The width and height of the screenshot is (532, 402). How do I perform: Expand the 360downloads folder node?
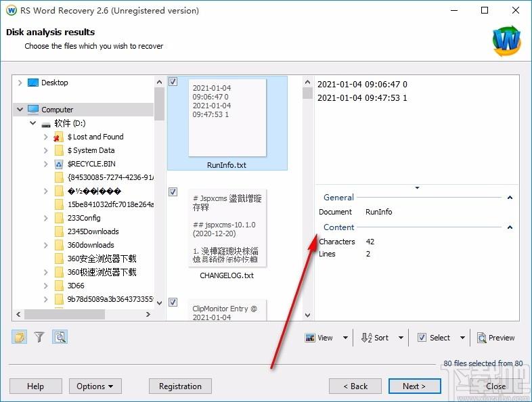pos(45,245)
